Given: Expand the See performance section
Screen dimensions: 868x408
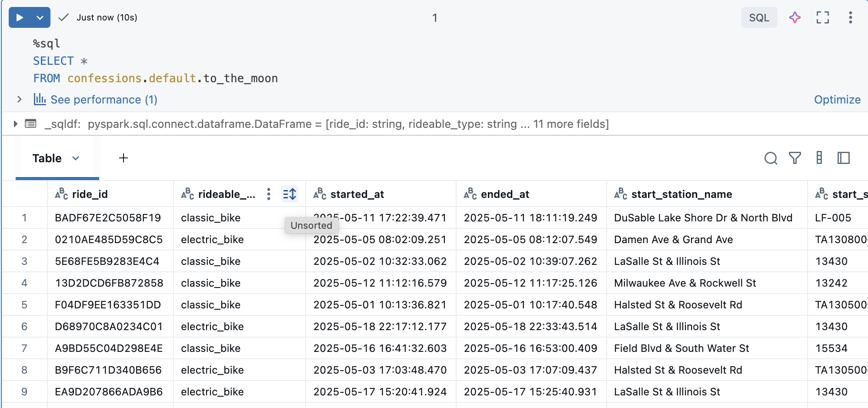Looking at the screenshot, I should (x=19, y=99).
